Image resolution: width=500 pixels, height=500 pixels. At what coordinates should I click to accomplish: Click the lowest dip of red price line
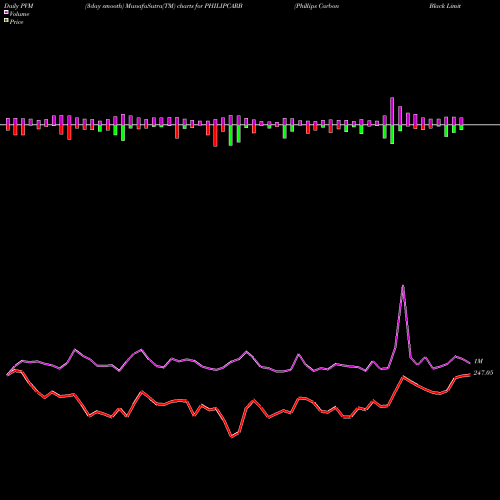point(232,436)
